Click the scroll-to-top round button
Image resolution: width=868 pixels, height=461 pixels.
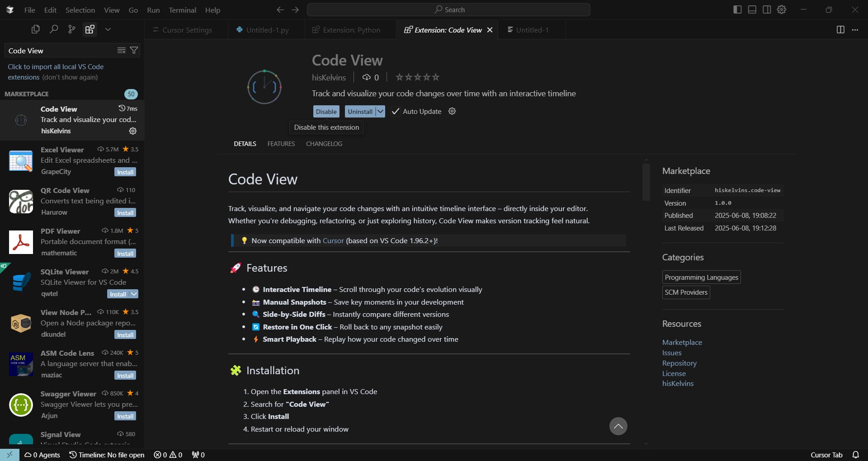[618, 426]
